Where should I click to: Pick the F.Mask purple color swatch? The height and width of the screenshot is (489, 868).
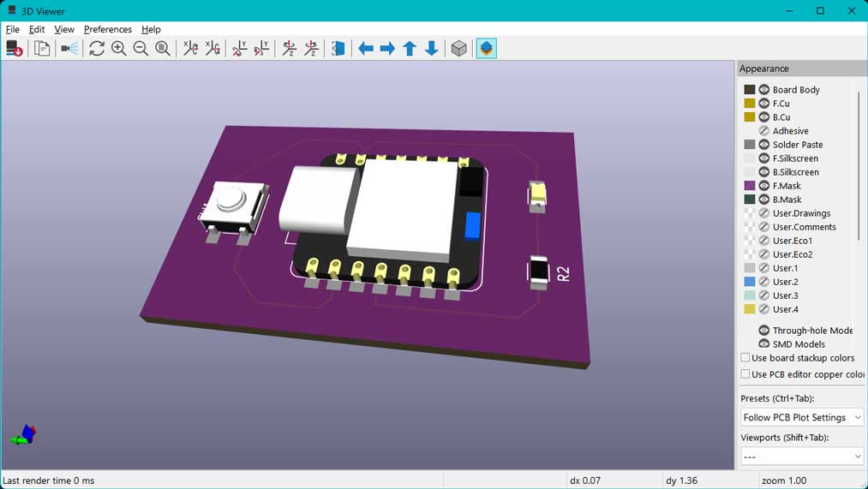(750, 186)
